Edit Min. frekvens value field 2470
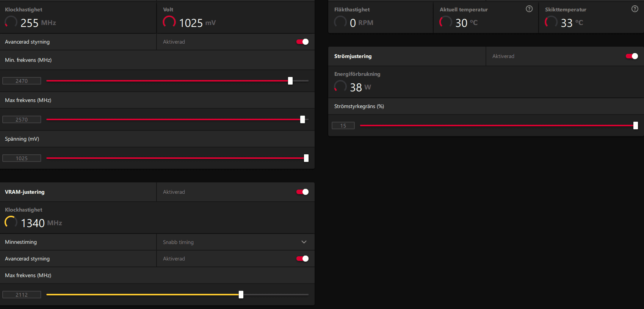Viewport: 644px width, 309px height. coord(22,81)
